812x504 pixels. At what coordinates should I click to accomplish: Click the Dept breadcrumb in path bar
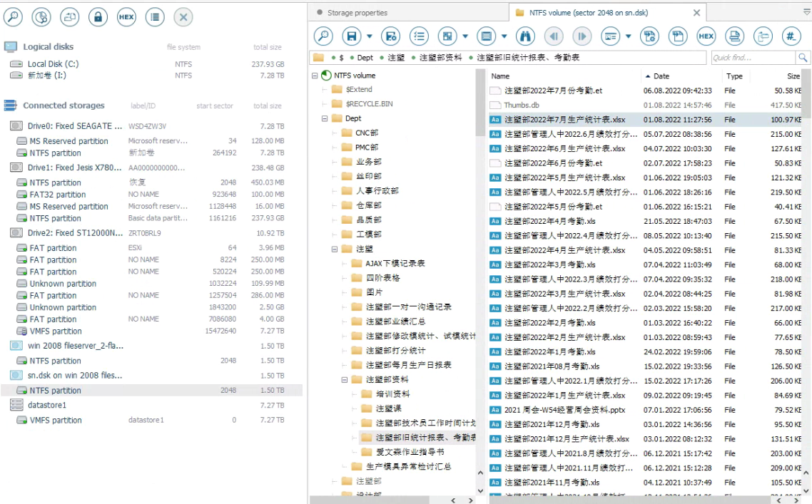click(x=365, y=58)
